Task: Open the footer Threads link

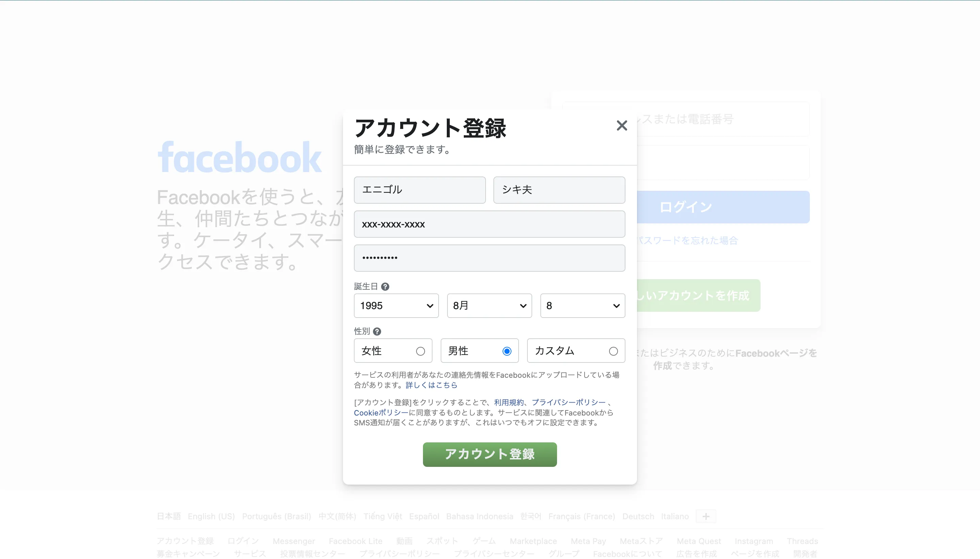Action: tap(802, 541)
